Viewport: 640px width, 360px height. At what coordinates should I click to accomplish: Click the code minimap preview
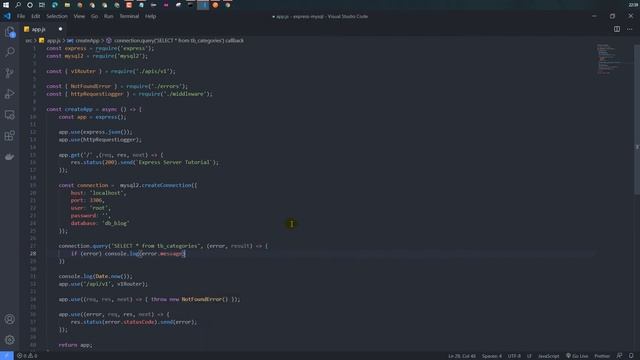click(x=609, y=59)
